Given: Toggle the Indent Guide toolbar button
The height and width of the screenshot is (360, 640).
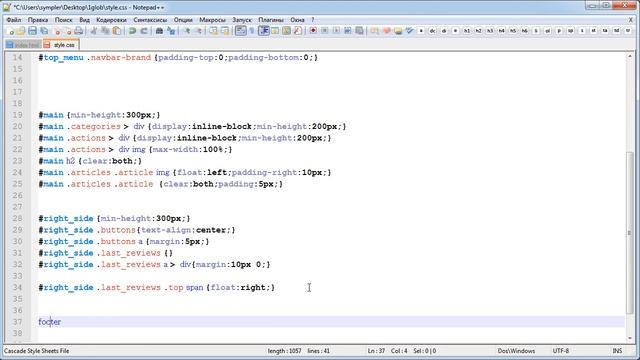Looking at the screenshot, I should [264, 31].
